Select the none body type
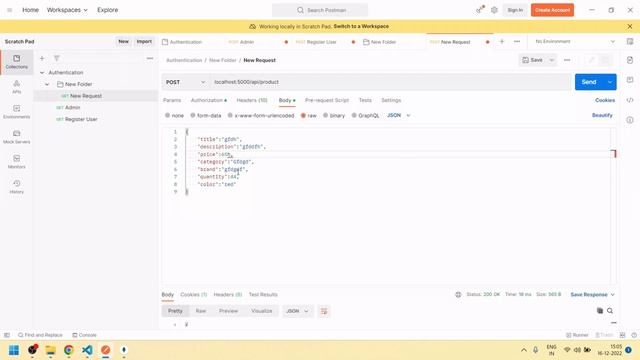This screenshot has height=360, width=640. point(174,116)
